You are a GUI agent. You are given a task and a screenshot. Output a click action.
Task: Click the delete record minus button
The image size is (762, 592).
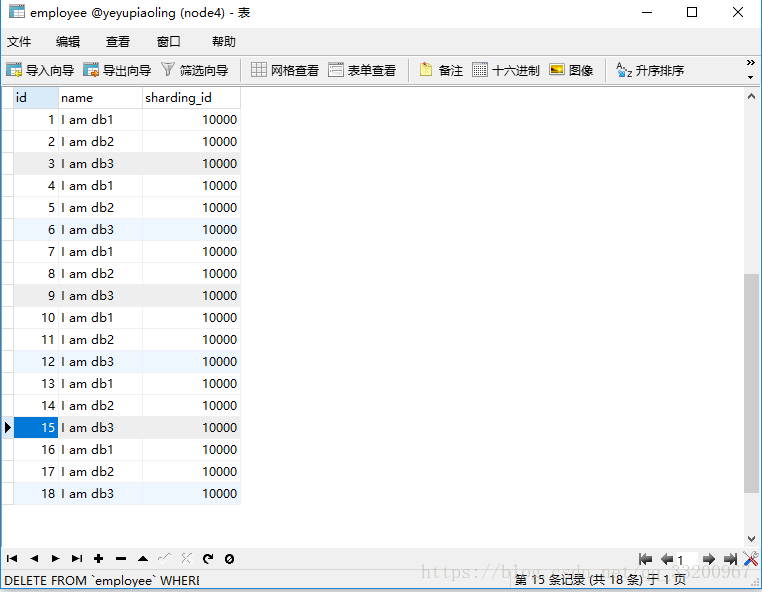[x=120, y=559]
